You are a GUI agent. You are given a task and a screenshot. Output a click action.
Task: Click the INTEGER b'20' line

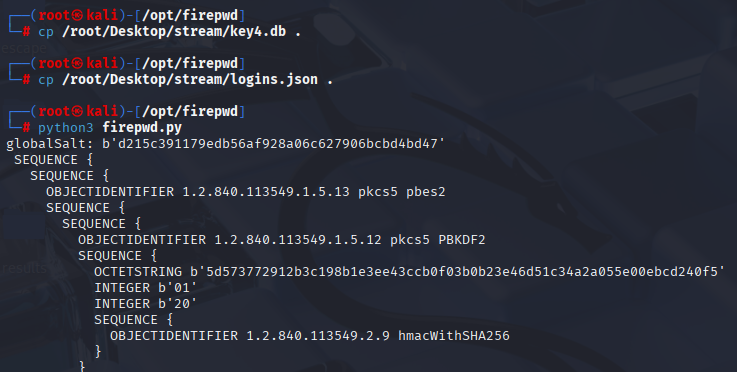click(x=146, y=304)
